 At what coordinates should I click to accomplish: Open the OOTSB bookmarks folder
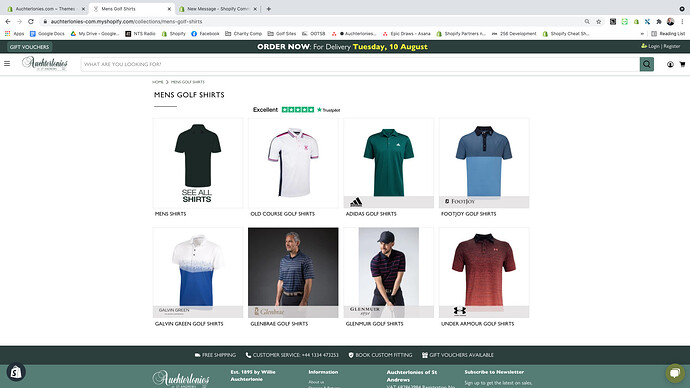[313, 33]
